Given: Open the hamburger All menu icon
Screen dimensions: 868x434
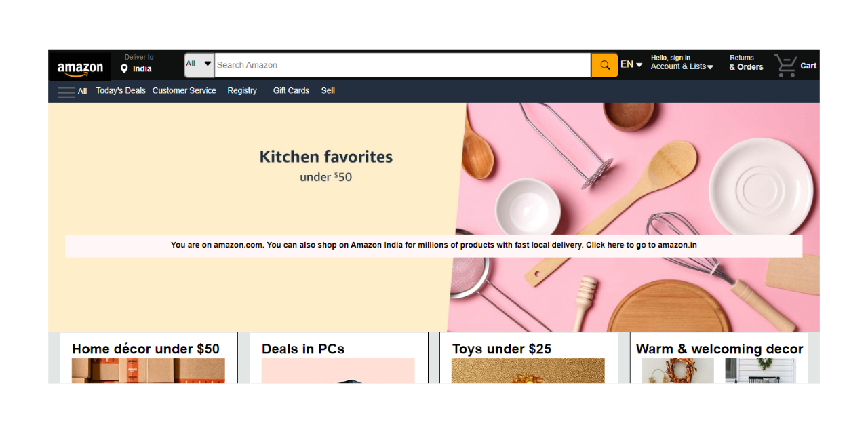Looking at the screenshot, I should coord(66,92).
